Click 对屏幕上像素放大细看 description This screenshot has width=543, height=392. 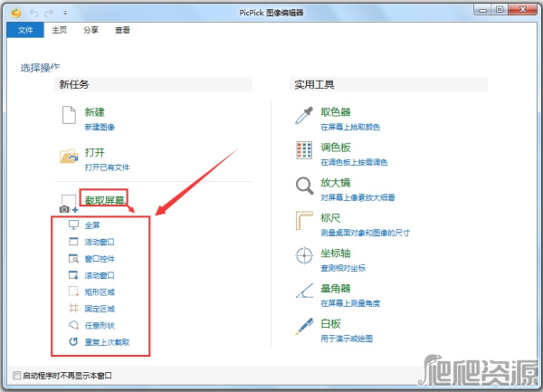click(357, 197)
